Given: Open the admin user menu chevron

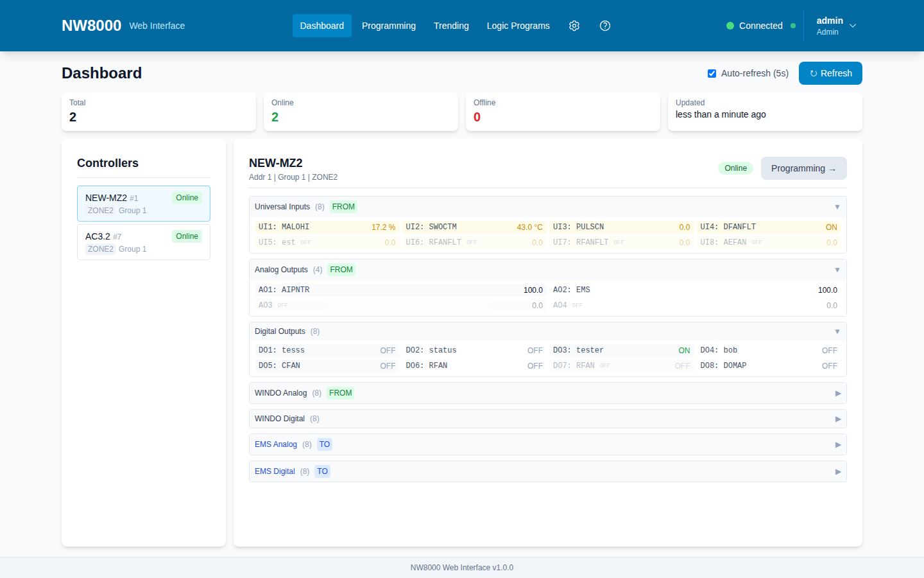Looking at the screenshot, I should [x=853, y=26].
